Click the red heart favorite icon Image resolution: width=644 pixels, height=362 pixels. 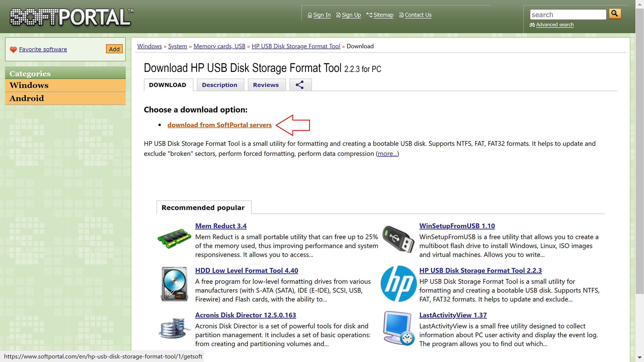(x=13, y=50)
